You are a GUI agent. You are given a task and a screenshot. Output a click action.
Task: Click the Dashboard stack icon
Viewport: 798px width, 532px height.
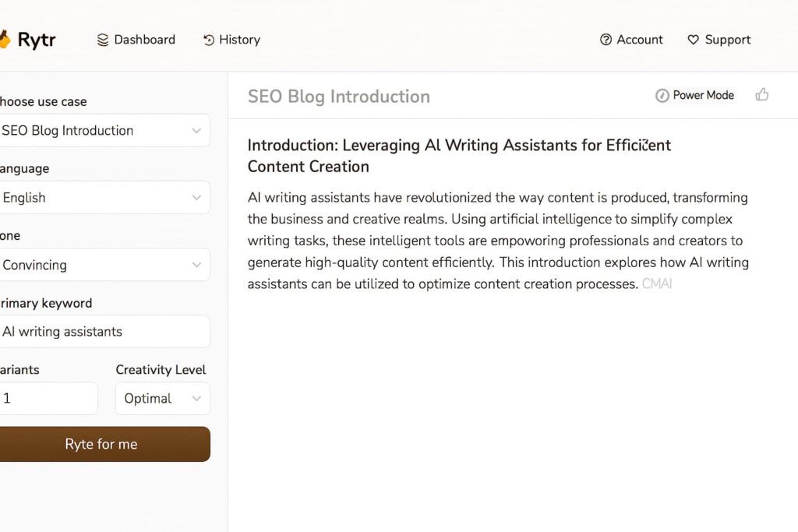103,40
